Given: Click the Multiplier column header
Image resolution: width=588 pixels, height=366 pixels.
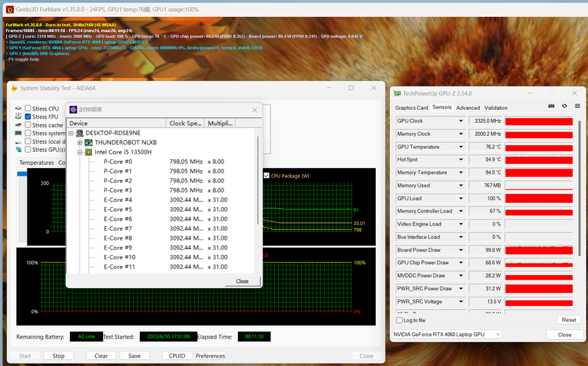Looking at the screenshot, I should (x=220, y=124).
